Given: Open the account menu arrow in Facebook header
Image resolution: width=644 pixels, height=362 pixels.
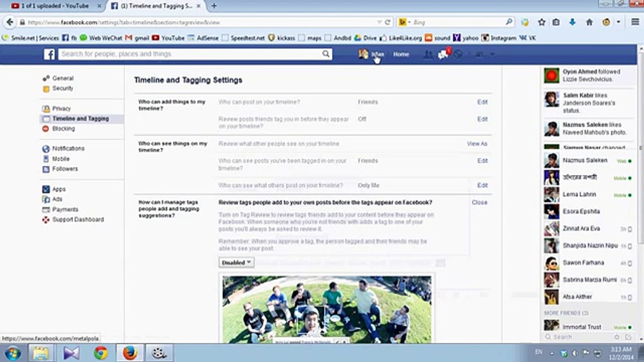Looking at the screenshot, I should pyautogui.click(x=493, y=54).
